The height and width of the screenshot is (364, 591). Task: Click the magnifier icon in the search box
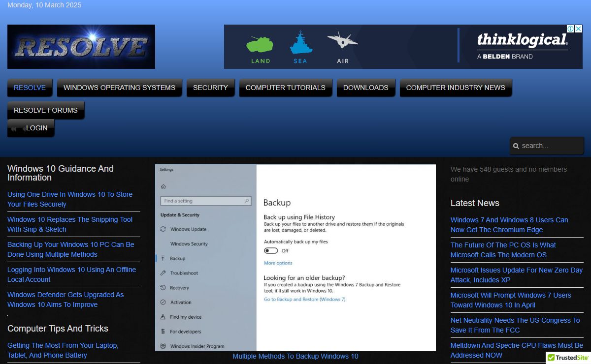click(516, 146)
